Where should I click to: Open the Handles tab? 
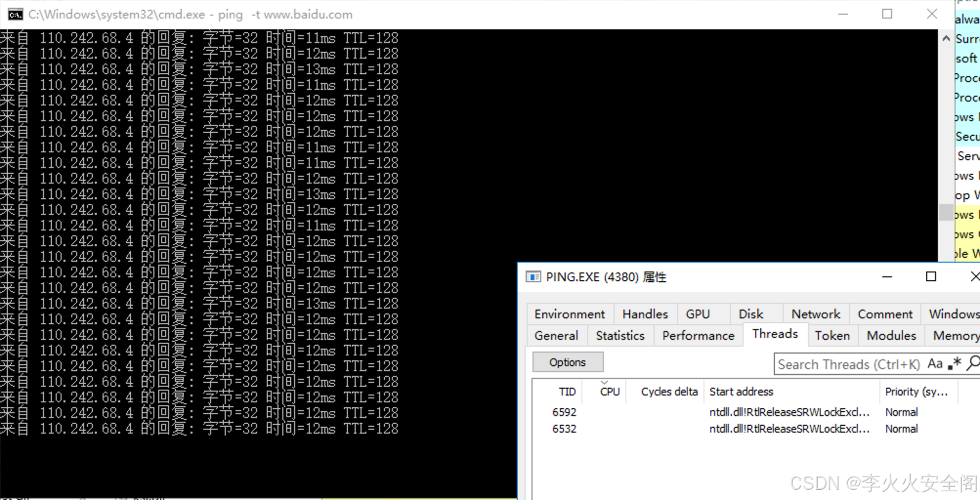(x=645, y=314)
